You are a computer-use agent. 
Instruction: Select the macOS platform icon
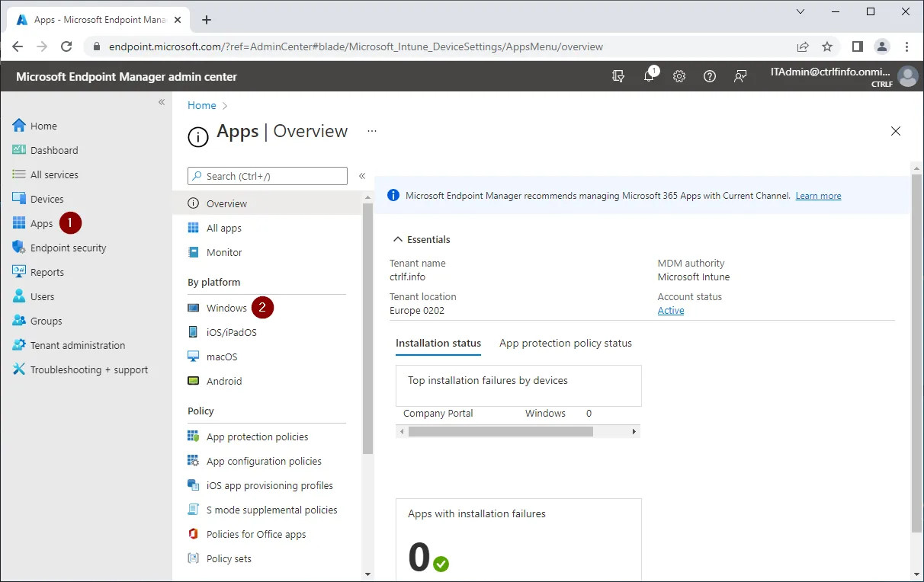pyautogui.click(x=193, y=357)
